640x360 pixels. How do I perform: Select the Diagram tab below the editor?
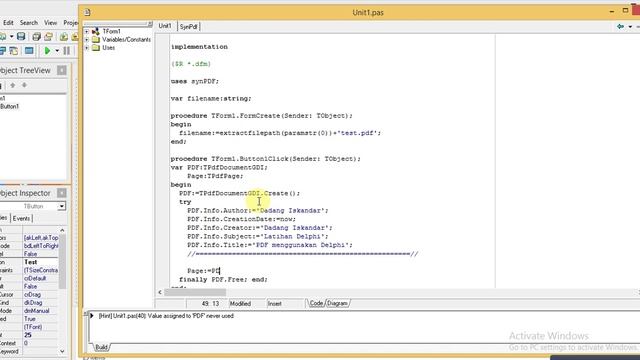[x=337, y=303]
